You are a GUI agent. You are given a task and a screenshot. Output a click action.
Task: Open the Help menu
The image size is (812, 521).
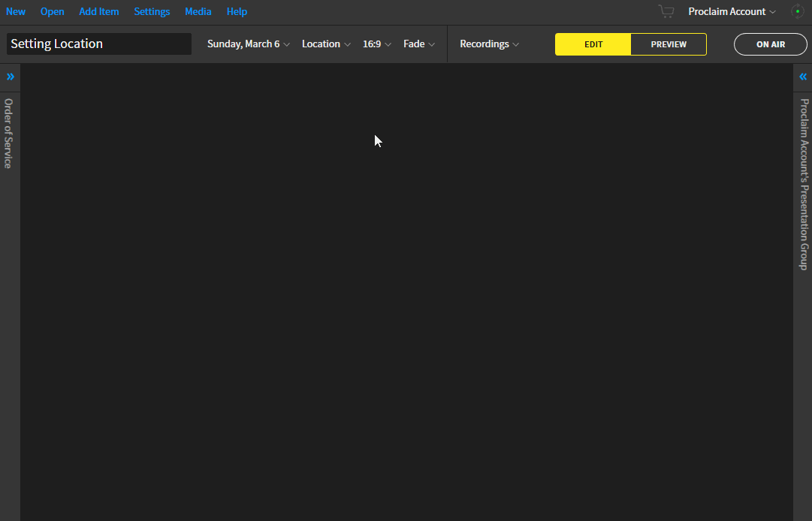237,11
